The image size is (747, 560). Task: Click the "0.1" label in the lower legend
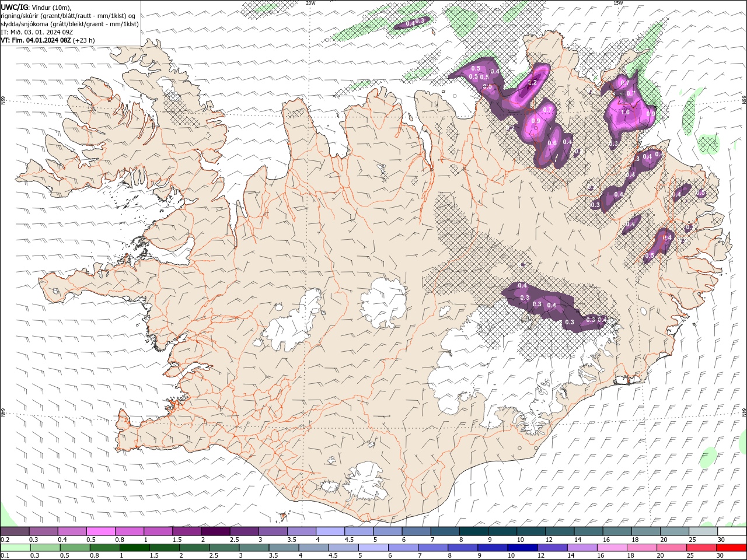pos(5,556)
